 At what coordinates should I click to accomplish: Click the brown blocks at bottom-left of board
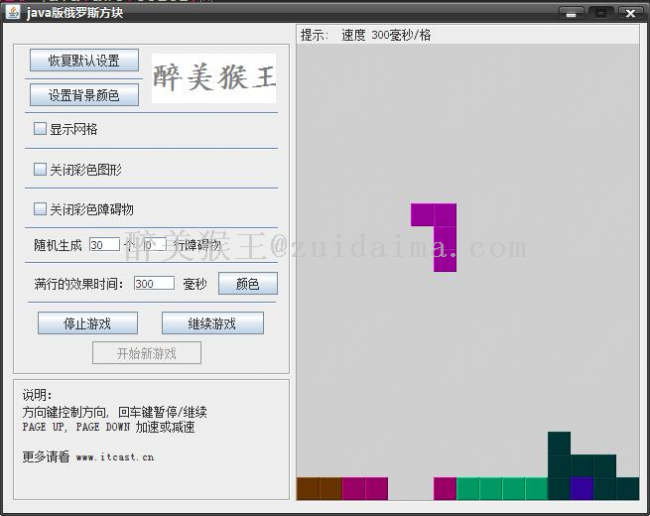pyautogui.click(x=319, y=489)
